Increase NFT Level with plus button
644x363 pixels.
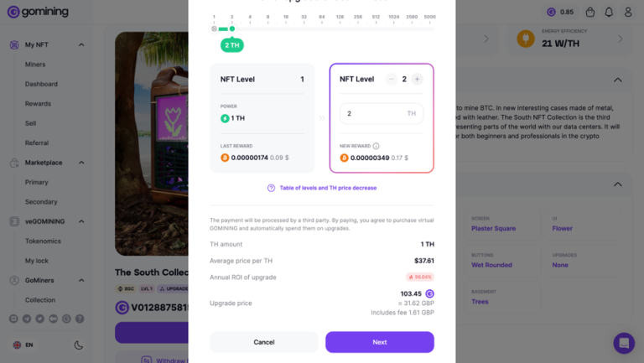[x=417, y=79]
